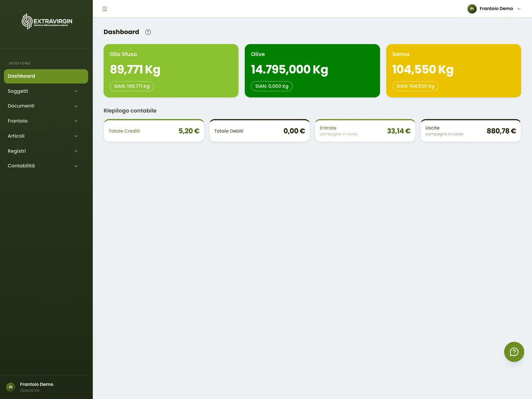Screen dimensions: 532x399
Task: Click the Sansa 104,550 Kg value
Action: 423,70
